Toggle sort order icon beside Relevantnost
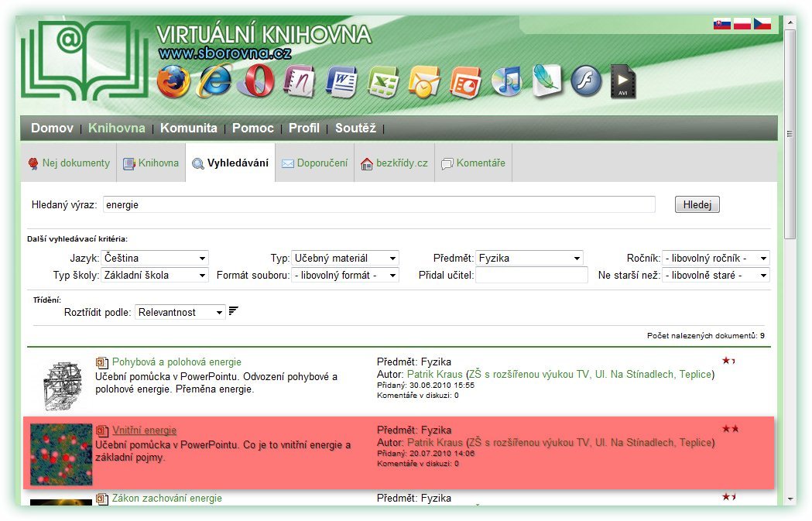 pyautogui.click(x=234, y=310)
